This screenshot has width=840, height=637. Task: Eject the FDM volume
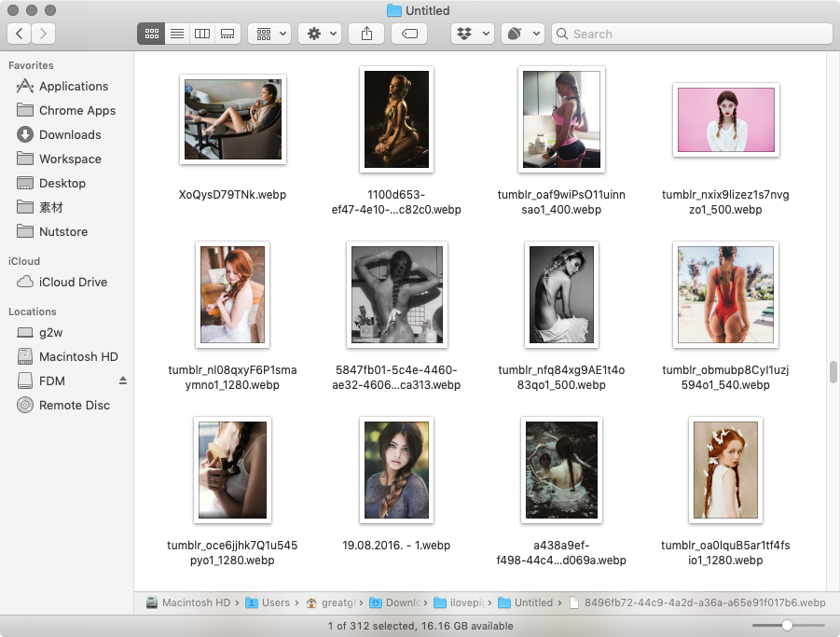[x=123, y=381]
